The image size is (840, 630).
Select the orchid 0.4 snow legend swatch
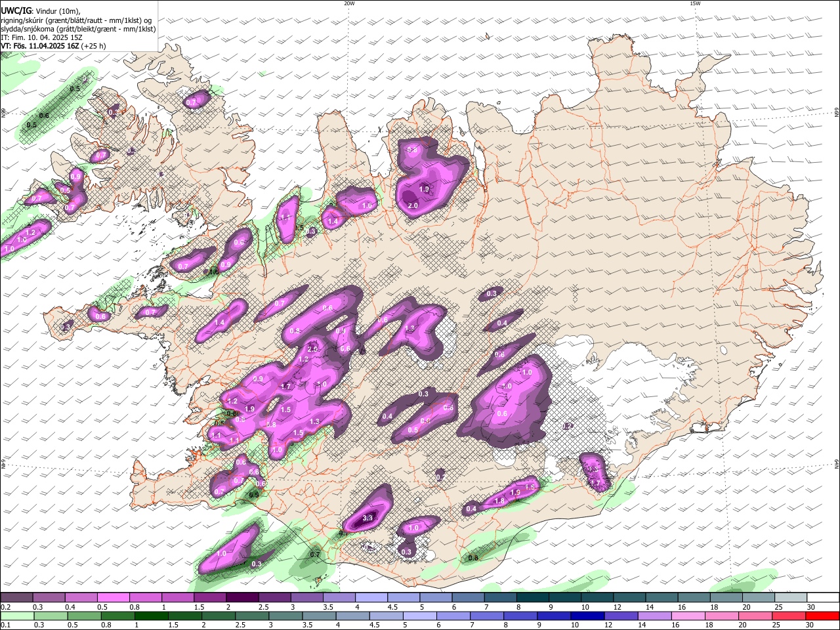(81, 597)
